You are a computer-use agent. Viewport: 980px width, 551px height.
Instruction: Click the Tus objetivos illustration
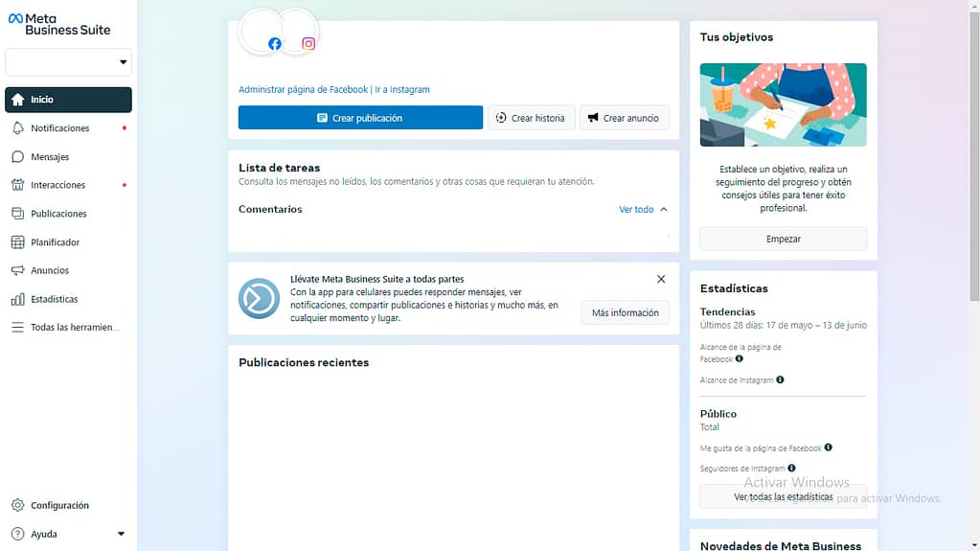(783, 105)
